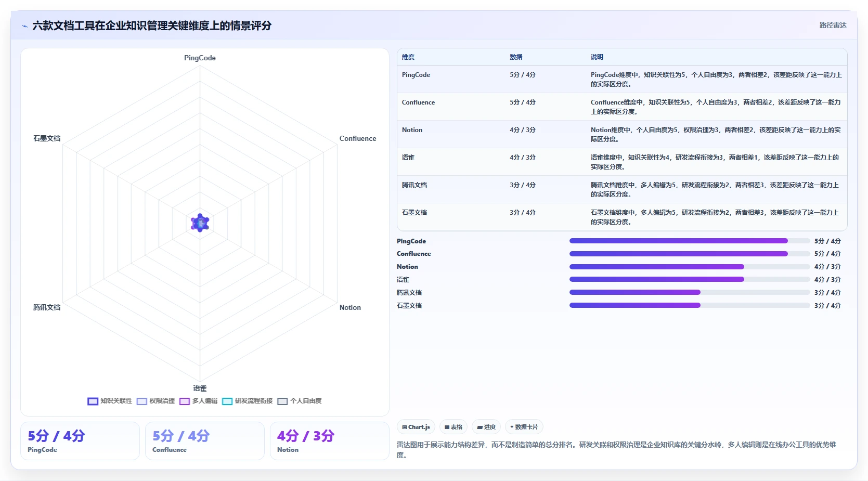Click the 语雀 label in progress list
The width and height of the screenshot is (868, 481).
pos(403,280)
